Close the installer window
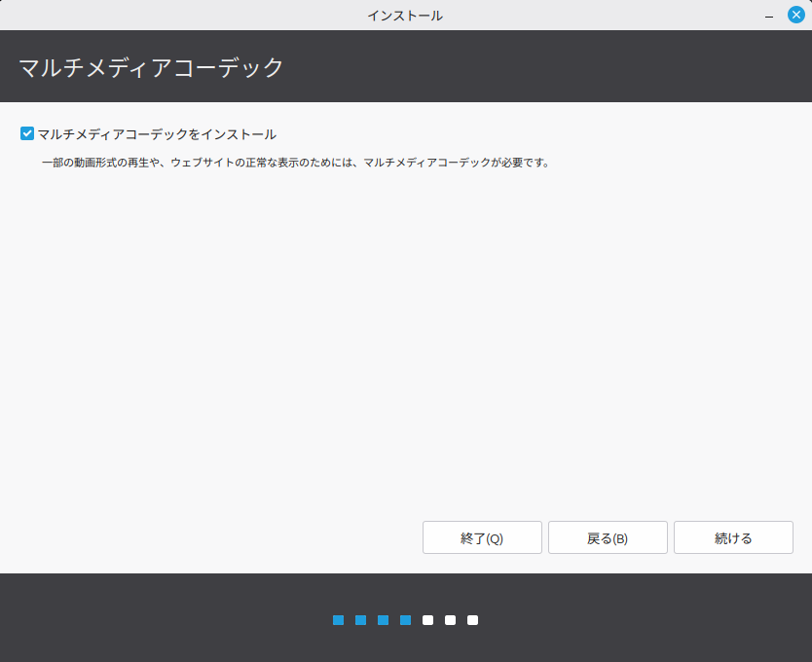 795,15
